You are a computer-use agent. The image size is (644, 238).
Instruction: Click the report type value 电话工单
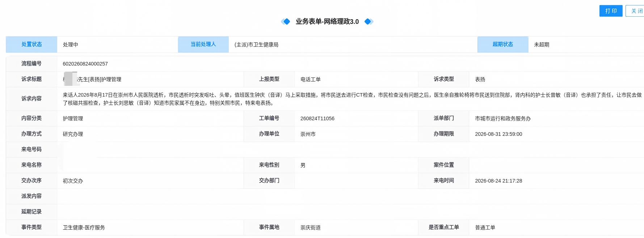point(311,79)
